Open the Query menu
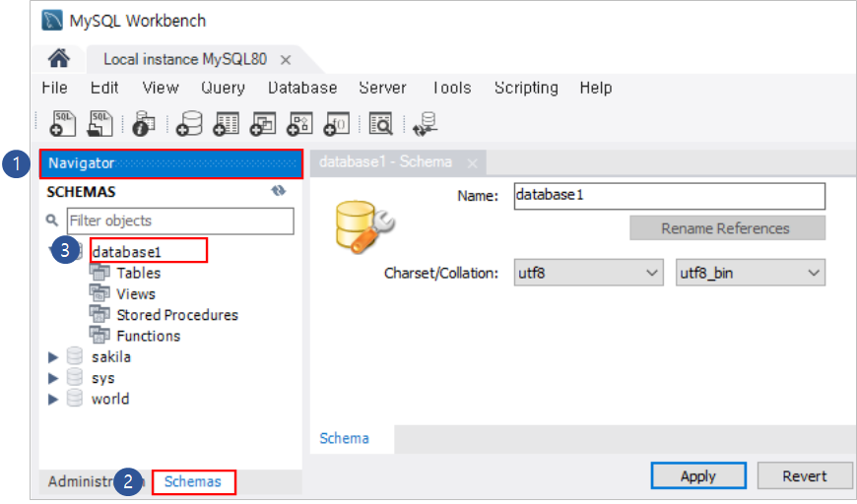This screenshot has width=857, height=504. [223, 88]
